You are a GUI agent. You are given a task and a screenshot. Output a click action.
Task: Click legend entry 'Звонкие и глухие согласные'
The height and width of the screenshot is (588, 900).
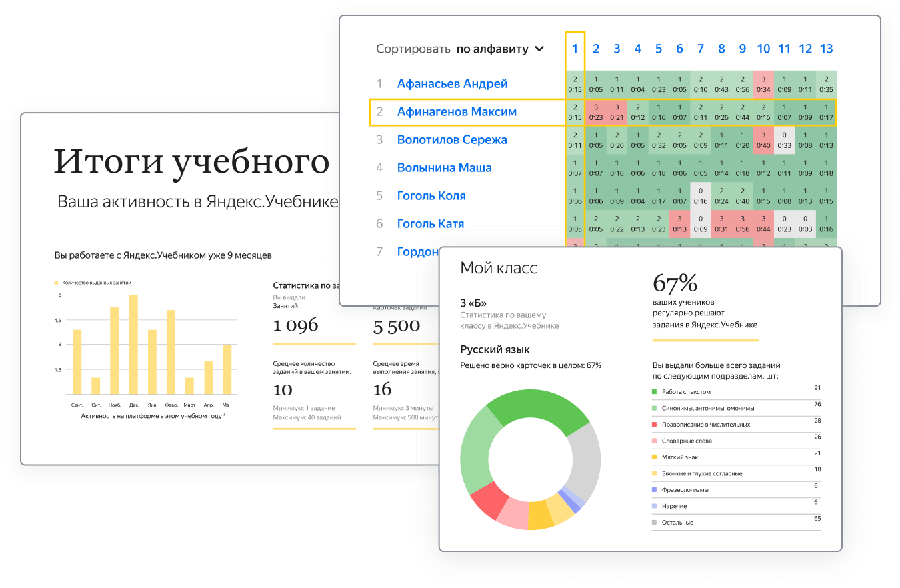coord(702,474)
